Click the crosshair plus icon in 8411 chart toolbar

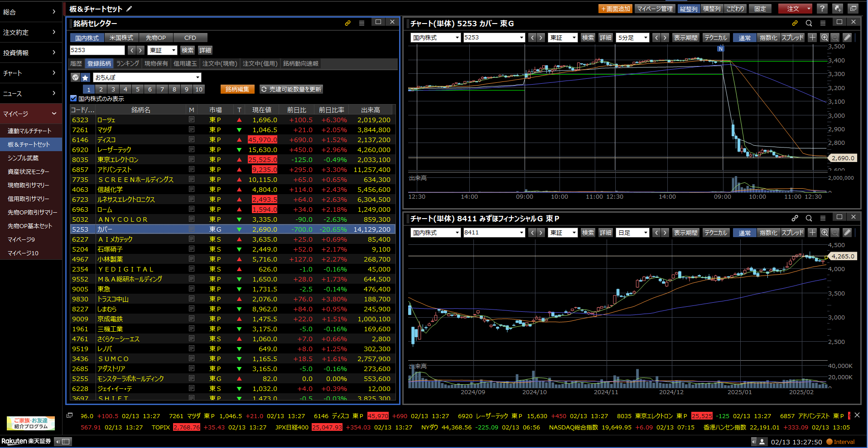pos(812,233)
